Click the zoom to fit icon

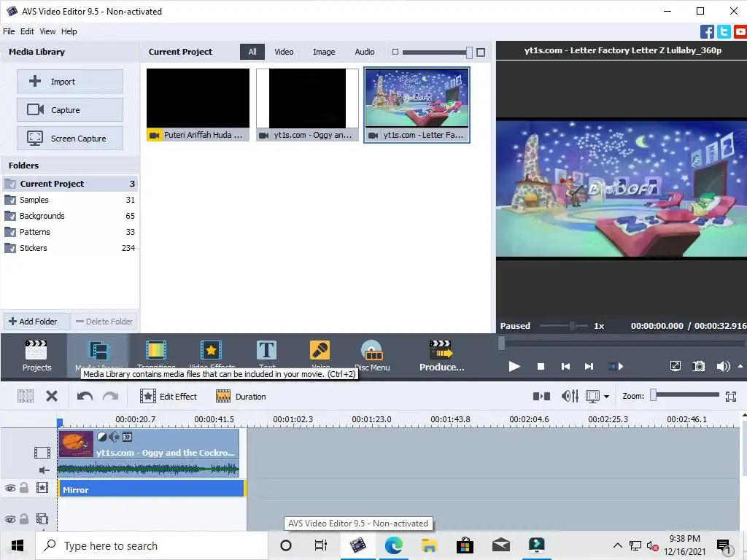tap(731, 396)
